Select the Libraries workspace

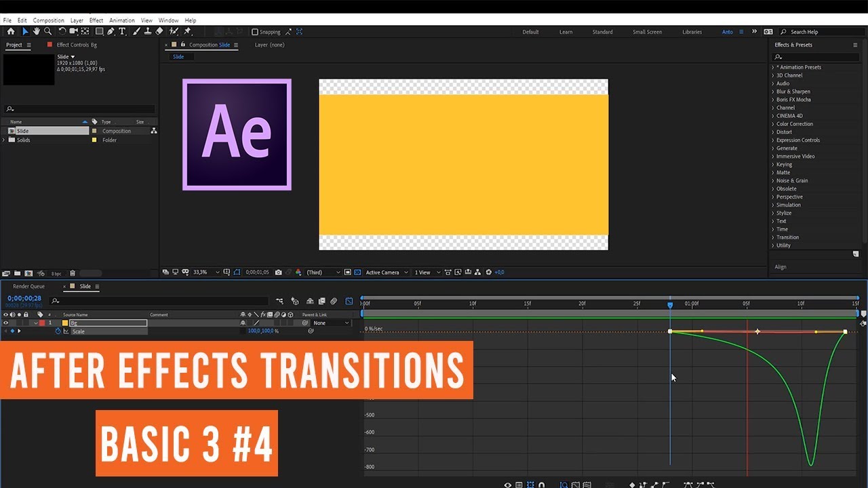tap(692, 32)
